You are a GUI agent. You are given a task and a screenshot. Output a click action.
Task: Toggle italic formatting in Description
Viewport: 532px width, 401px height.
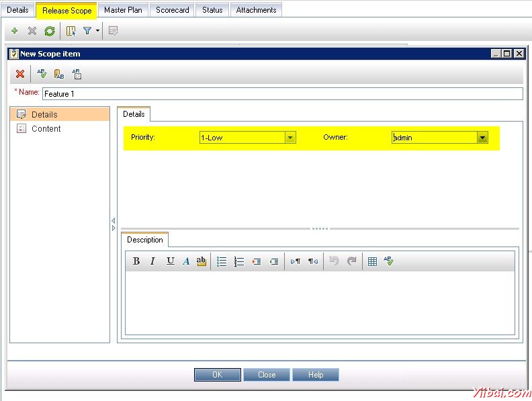[x=152, y=261]
